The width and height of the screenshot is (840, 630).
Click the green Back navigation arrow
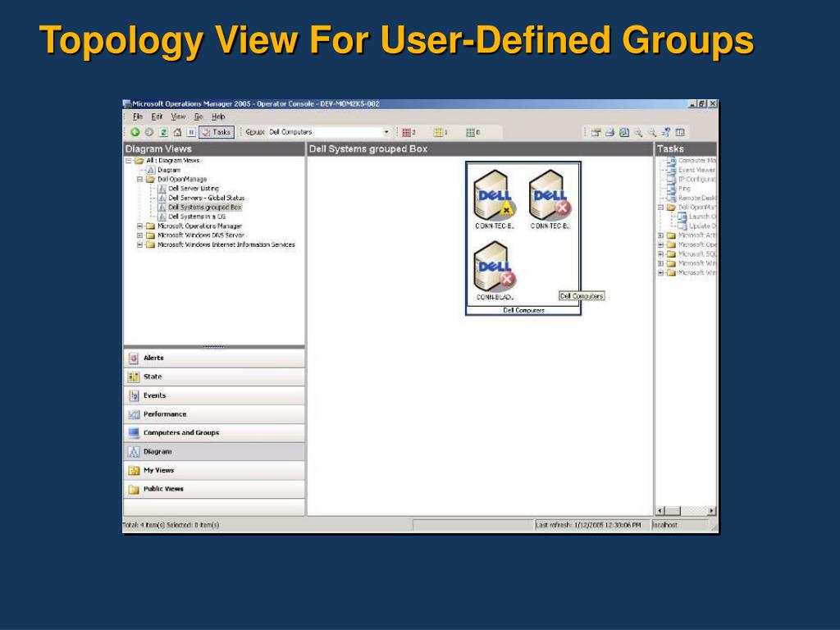[135, 132]
